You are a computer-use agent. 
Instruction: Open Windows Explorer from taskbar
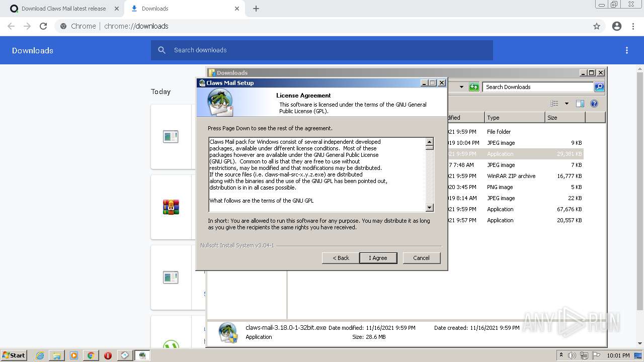[57, 355]
